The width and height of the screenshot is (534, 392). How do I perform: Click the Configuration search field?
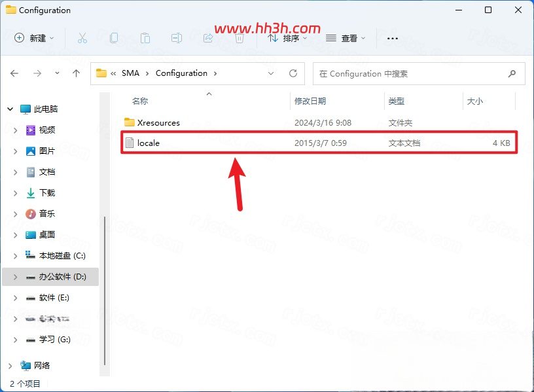[419, 73]
